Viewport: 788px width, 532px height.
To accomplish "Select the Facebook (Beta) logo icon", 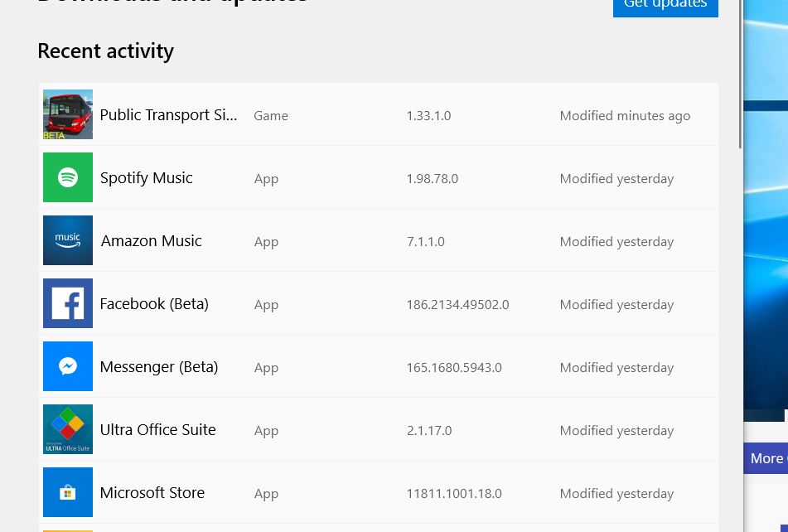I will pos(68,303).
